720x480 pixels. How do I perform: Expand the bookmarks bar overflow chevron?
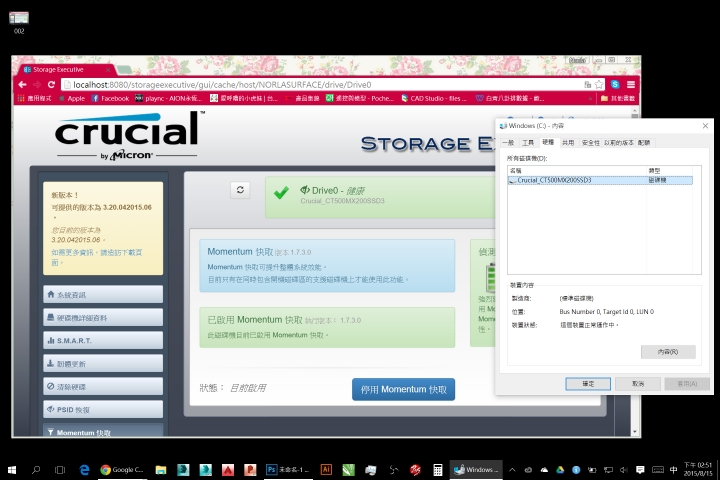tap(591, 98)
